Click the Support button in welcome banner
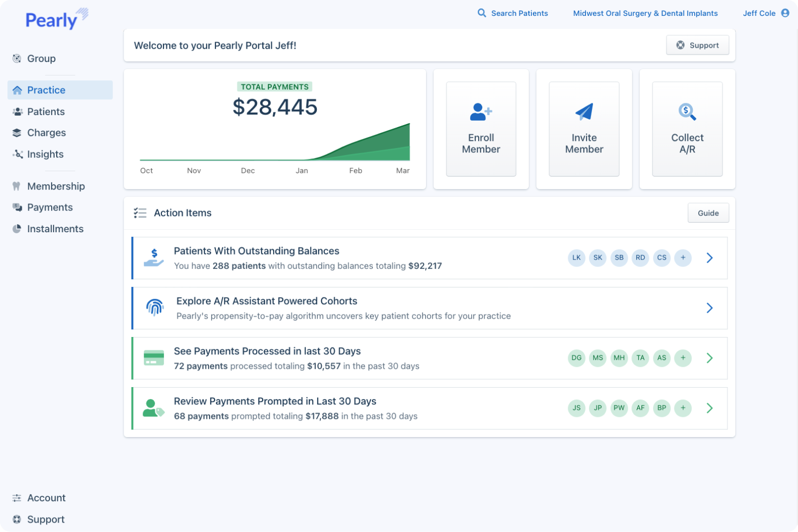This screenshot has height=532, width=798. pyautogui.click(x=698, y=45)
